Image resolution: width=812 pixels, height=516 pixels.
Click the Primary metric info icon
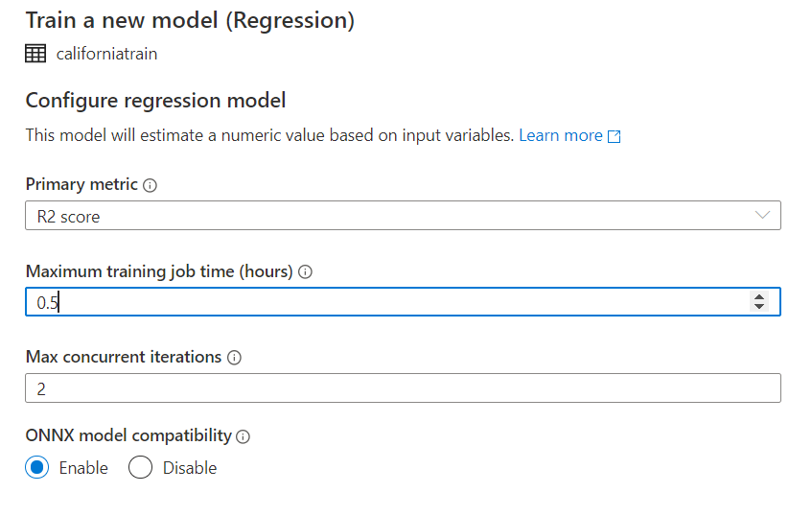[x=150, y=185]
